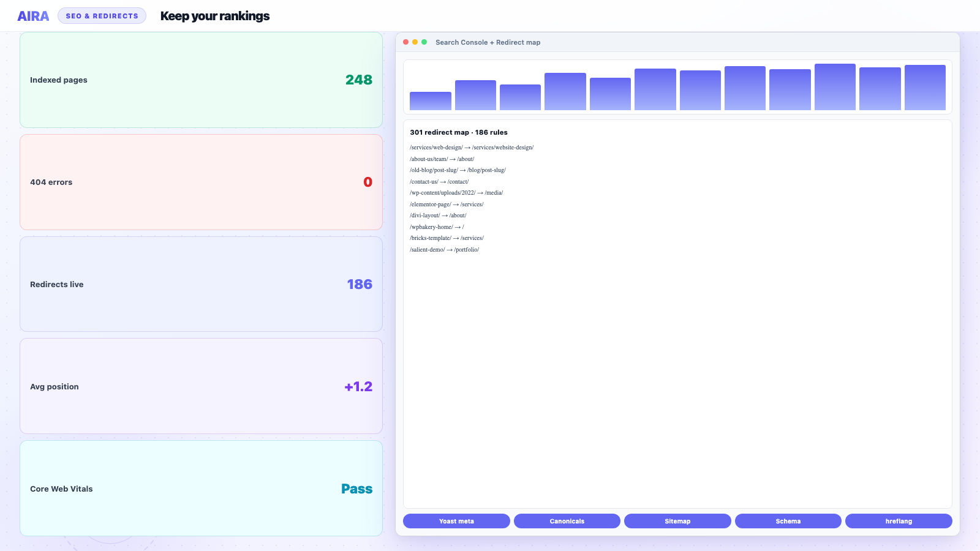
Task: Select the /salient-demo/ redirect rule
Action: [x=445, y=250]
